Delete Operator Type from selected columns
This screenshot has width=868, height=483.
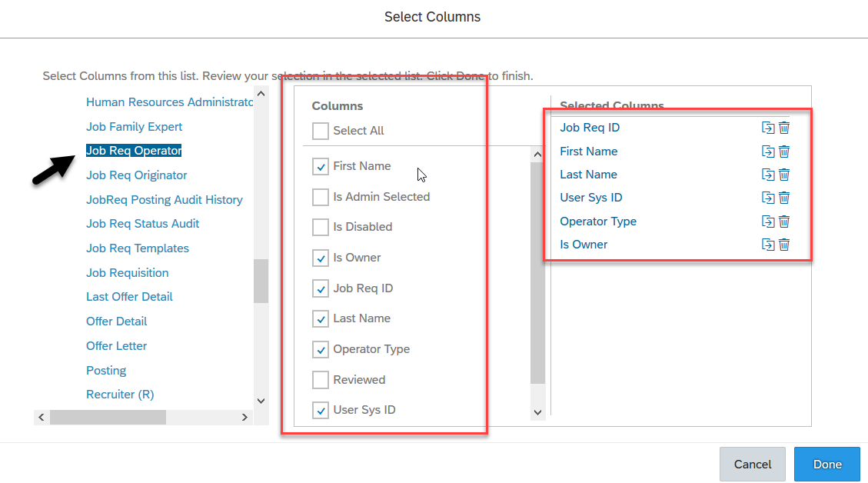pyautogui.click(x=784, y=222)
